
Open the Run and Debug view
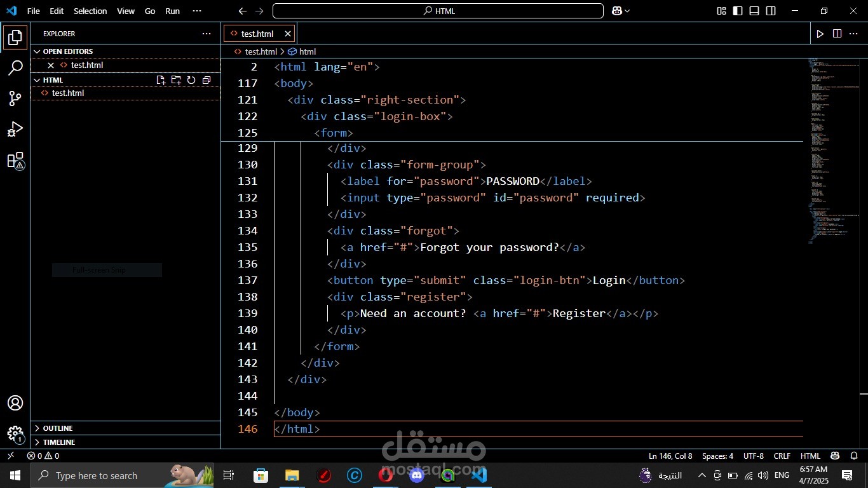[x=15, y=129]
